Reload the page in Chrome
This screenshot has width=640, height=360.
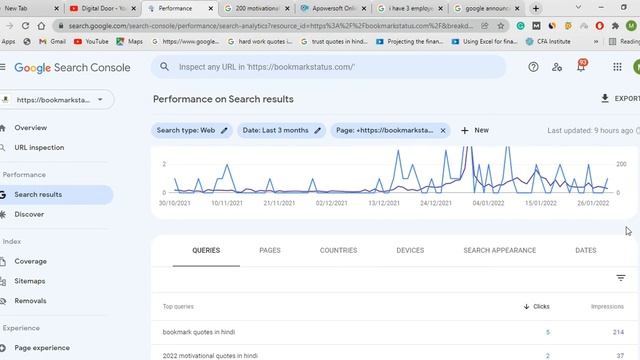[x=25, y=26]
